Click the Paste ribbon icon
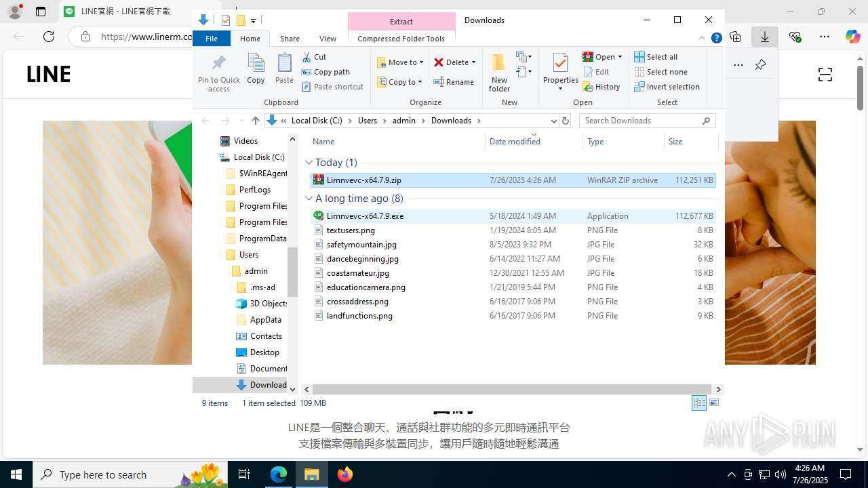The width and height of the screenshot is (868, 488). pyautogui.click(x=284, y=69)
